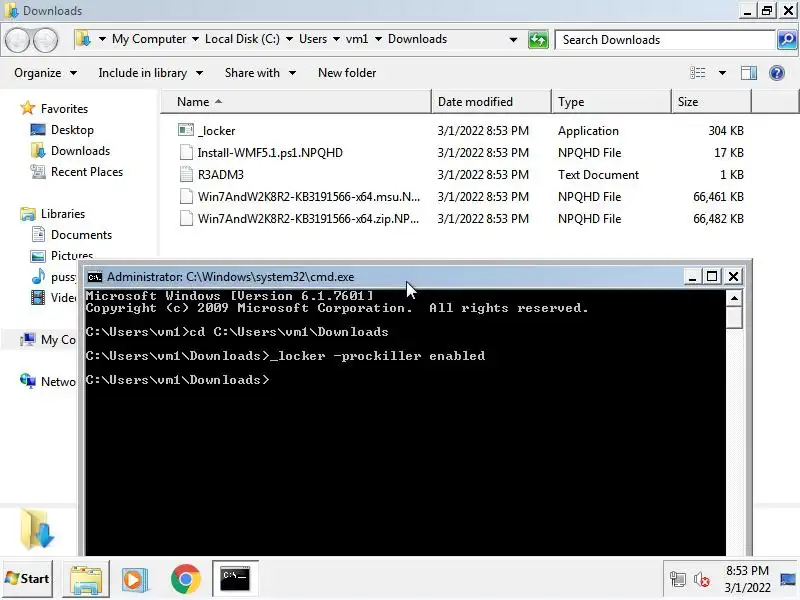Expand the arrow after Users in breadcrumb
The height and width of the screenshot is (600, 800).
click(336, 39)
